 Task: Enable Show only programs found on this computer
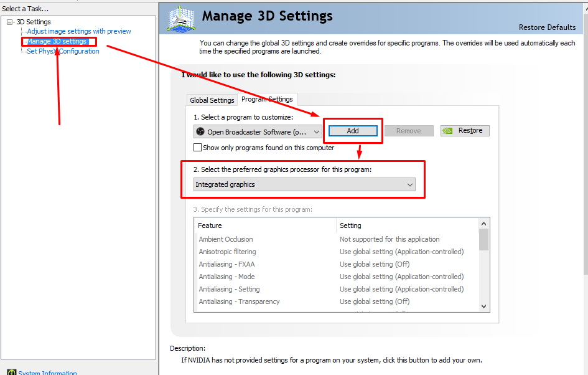click(x=197, y=148)
